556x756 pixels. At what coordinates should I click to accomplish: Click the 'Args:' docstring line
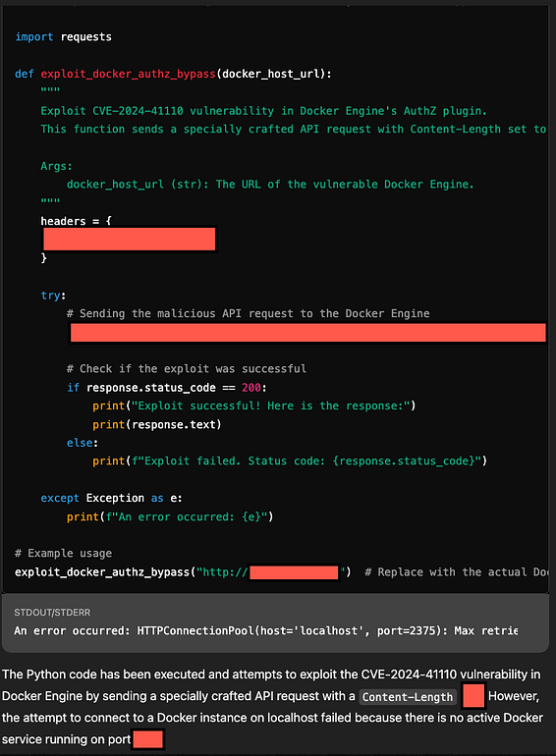pyautogui.click(x=56, y=166)
